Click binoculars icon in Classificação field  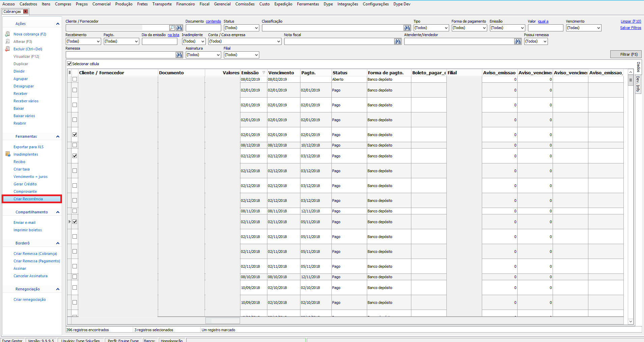407,28
